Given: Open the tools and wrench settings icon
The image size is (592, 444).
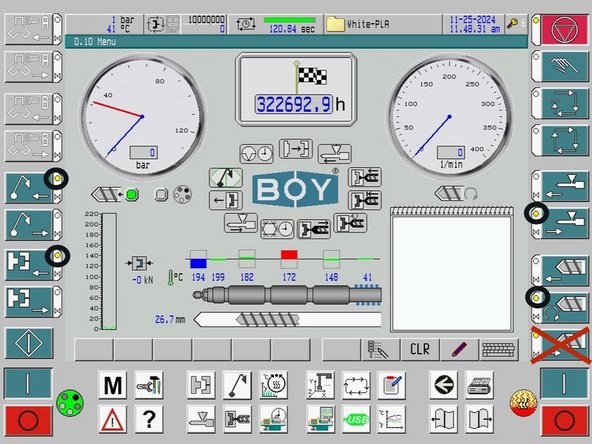Looking at the screenshot, I should pyautogui.click(x=149, y=385).
